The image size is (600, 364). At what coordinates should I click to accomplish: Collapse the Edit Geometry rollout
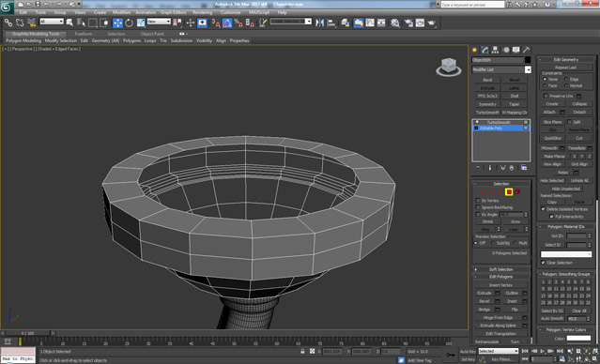click(x=566, y=60)
